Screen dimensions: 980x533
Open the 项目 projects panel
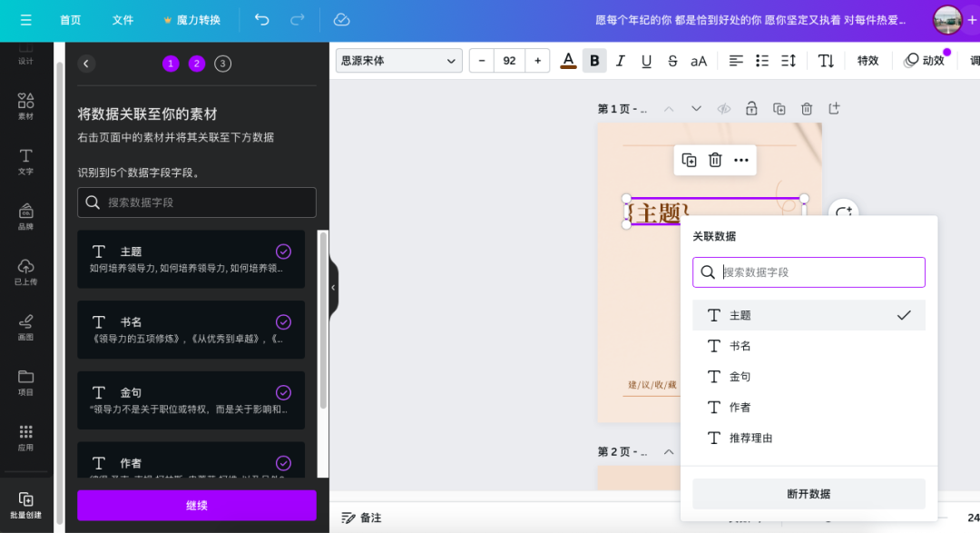click(25, 382)
